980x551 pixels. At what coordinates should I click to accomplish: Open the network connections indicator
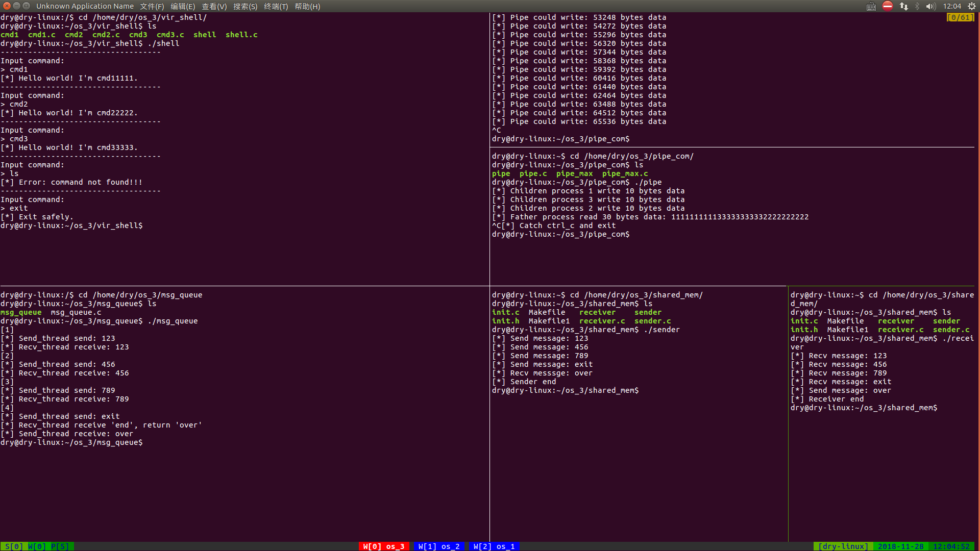tap(904, 6)
